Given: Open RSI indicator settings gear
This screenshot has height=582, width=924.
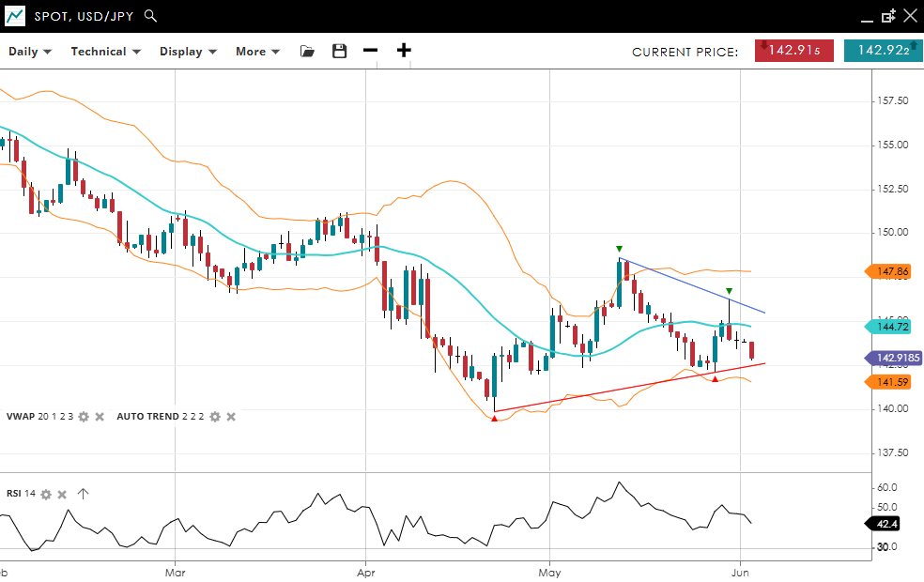Looking at the screenshot, I should pyautogui.click(x=45, y=494).
